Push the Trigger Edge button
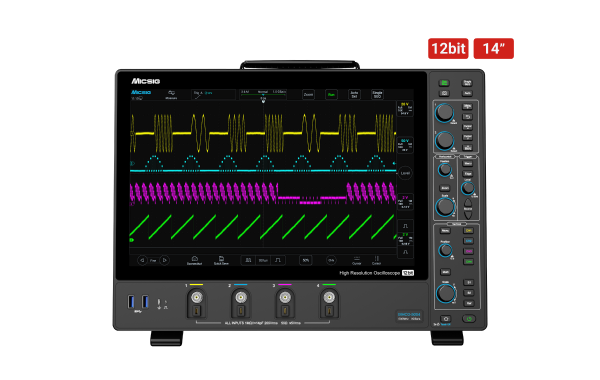Image resolution: width=600 pixels, height=380 pixels. pyautogui.click(x=468, y=174)
